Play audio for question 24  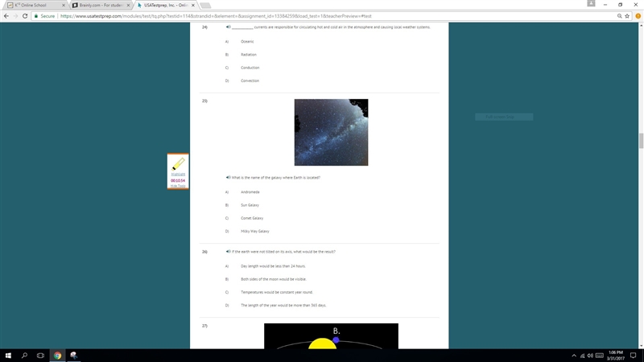228,27
